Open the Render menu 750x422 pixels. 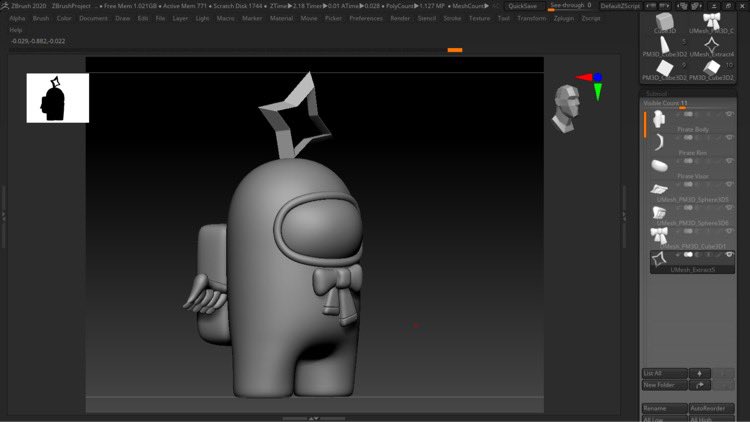[x=400, y=18]
